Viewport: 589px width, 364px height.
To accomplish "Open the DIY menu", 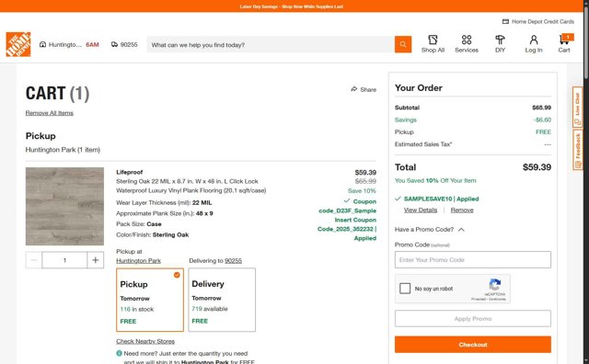I will pyautogui.click(x=500, y=44).
